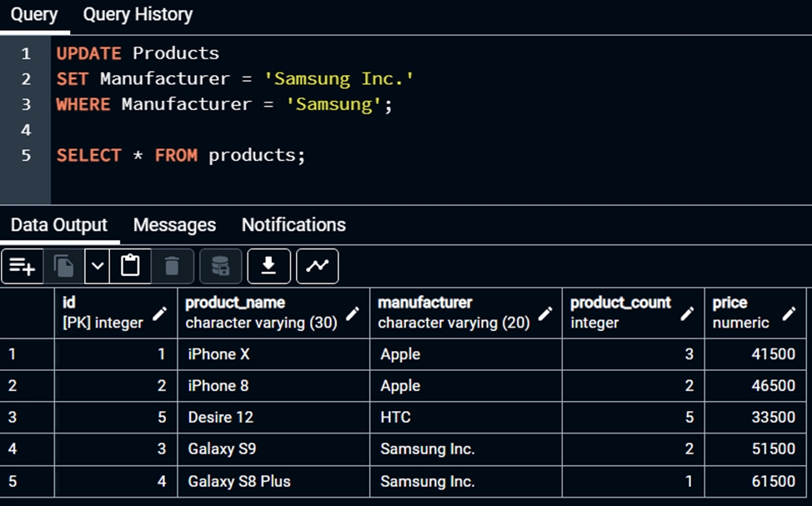The height and width of the screenshot is (506, 812).
Task: Open the Graph Visualiser icon
Action: click(317, 266)
